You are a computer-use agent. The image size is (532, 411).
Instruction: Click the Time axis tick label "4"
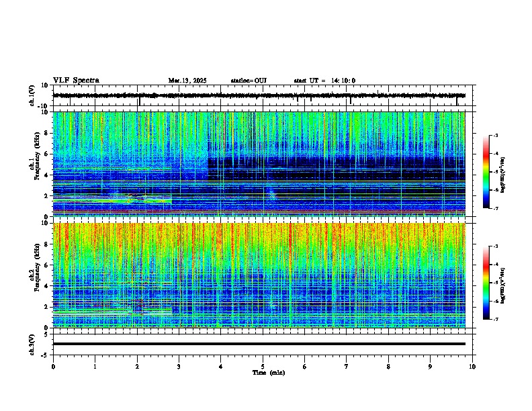pos(221,367)
